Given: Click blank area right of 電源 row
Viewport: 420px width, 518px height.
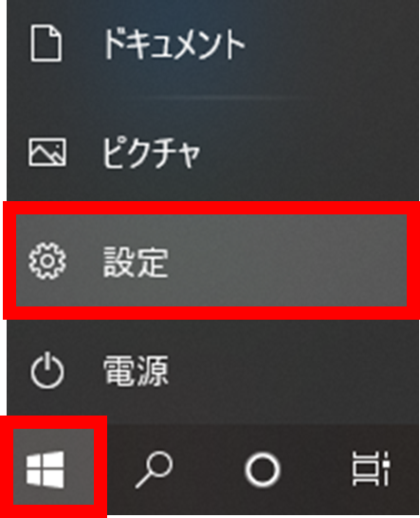Looking at the screenshot, I should click(290, 370).
